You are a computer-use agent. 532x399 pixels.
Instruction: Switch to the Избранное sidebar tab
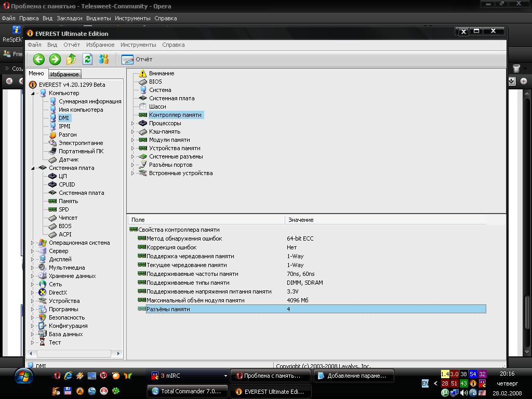[x=64, y=74]
